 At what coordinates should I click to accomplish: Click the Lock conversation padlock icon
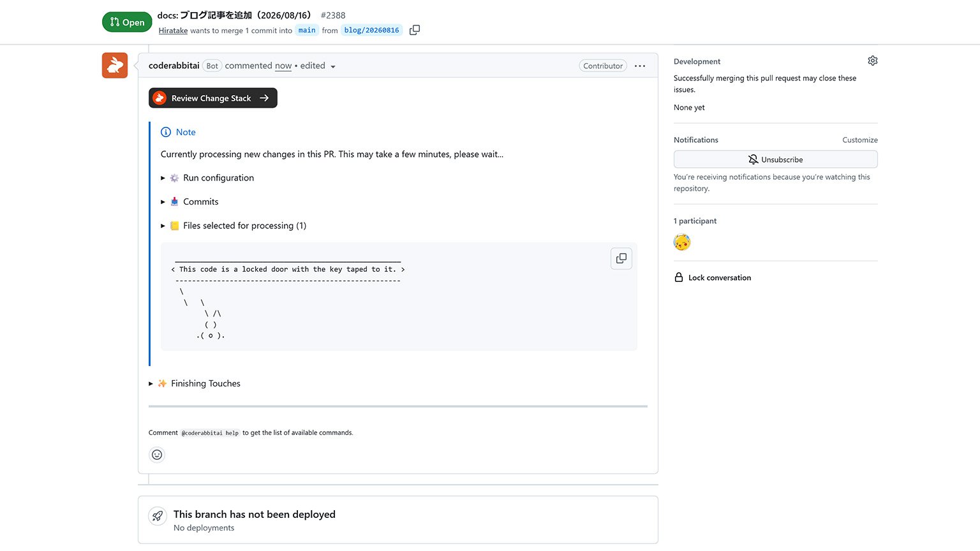pyautogui.click(x=679, y=277)
